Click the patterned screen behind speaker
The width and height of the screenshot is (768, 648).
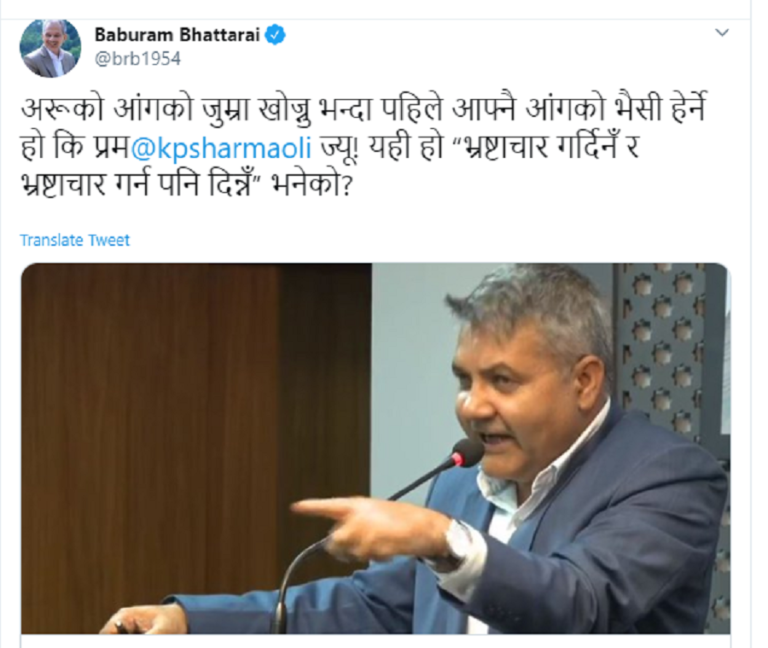pos(673,343)
